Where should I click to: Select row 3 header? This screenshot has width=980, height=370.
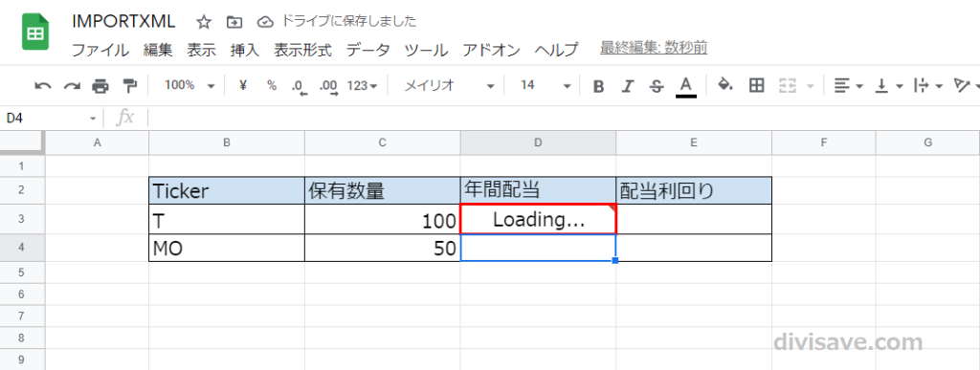(23, 219)
